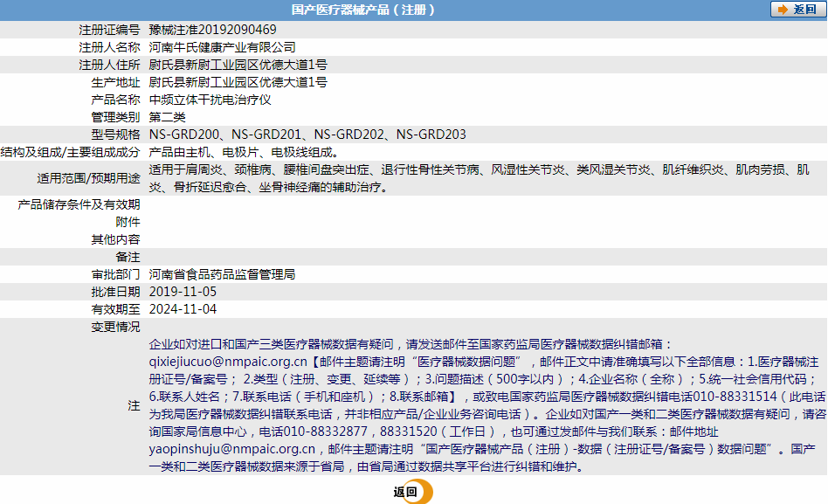
Task: Click the 结构及组成/主要组成成分 label
Action: (x=70, y=152)
